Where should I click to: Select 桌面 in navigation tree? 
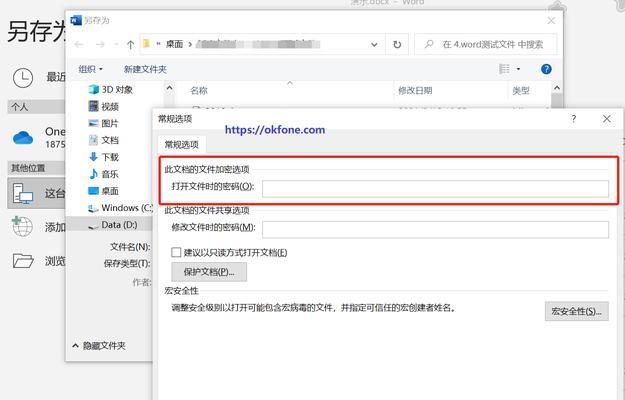point(103,191)
